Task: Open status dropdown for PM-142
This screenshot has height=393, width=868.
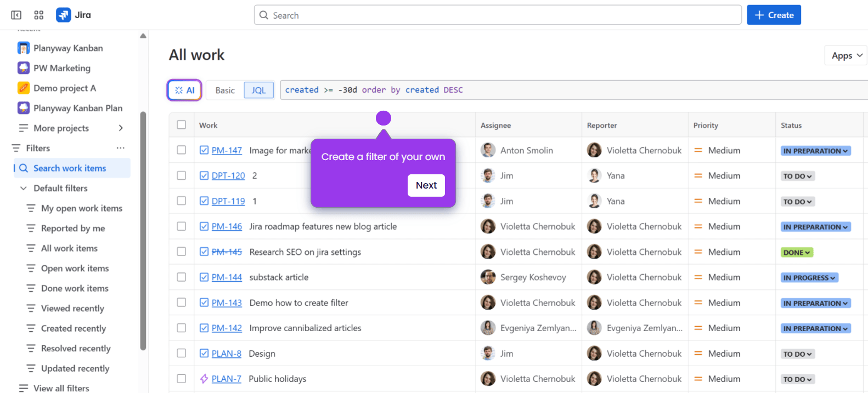Action: point(815,328)
